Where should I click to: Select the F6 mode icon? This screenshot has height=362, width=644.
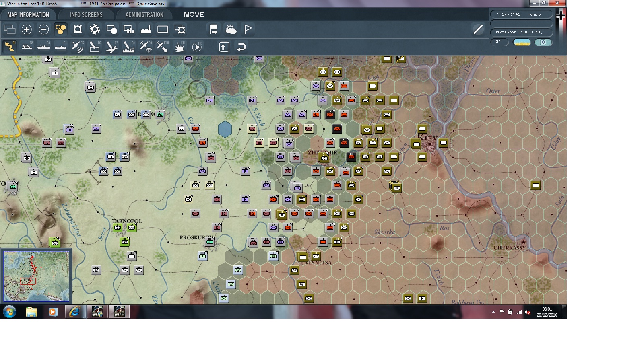pyautogui.click(x=94, y=47)
